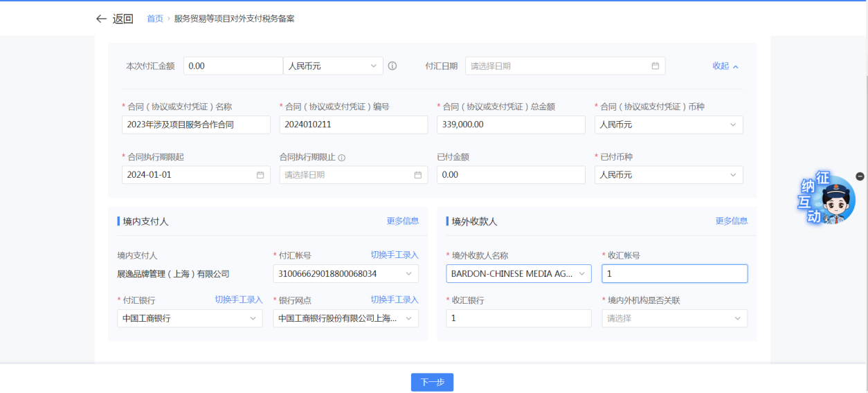The height and width of the screenshot is (393, 868).
Task: Click calendar icon in 合同执行期限起 field
Action: (x=260, y=175)
